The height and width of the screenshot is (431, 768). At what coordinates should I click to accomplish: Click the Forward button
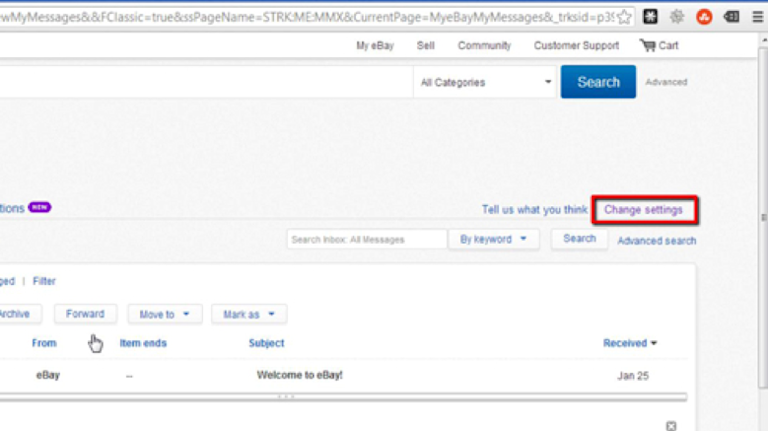tap(85, 314)
